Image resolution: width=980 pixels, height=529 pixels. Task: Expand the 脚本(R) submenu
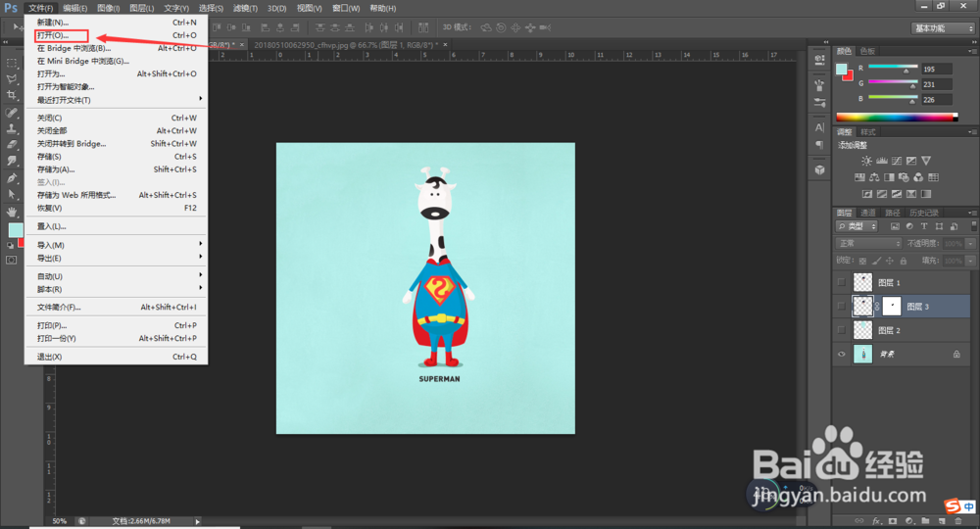[117, 289]
